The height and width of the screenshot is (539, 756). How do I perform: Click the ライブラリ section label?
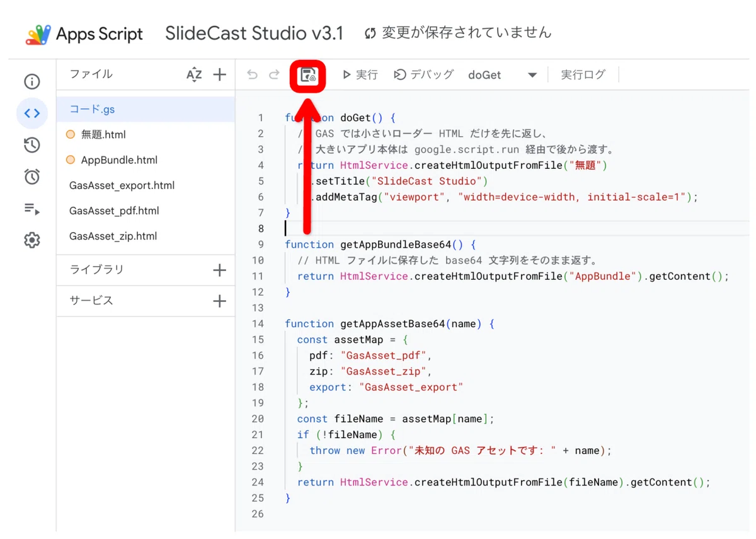tap(96, 270)
